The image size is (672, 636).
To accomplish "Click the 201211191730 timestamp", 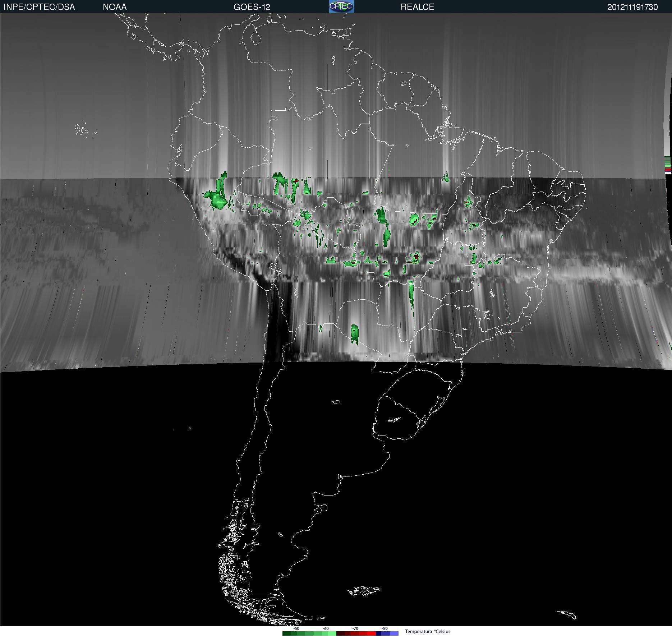I will pyautogui.click(x=632, y=7).
